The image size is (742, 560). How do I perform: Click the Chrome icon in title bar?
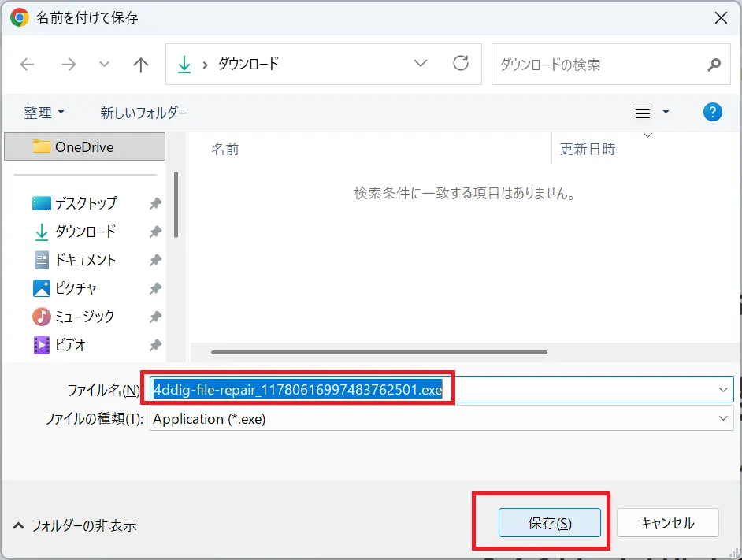pyautogui.click(x=20, y=17)
